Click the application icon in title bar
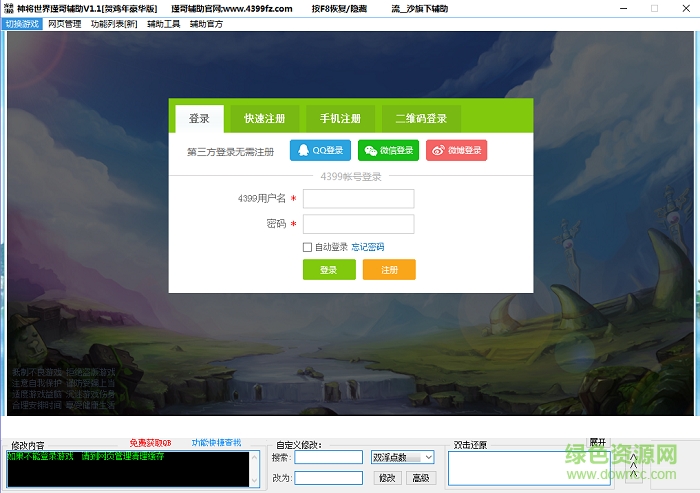This screenshot has width=700, height=493. [8, 8]
